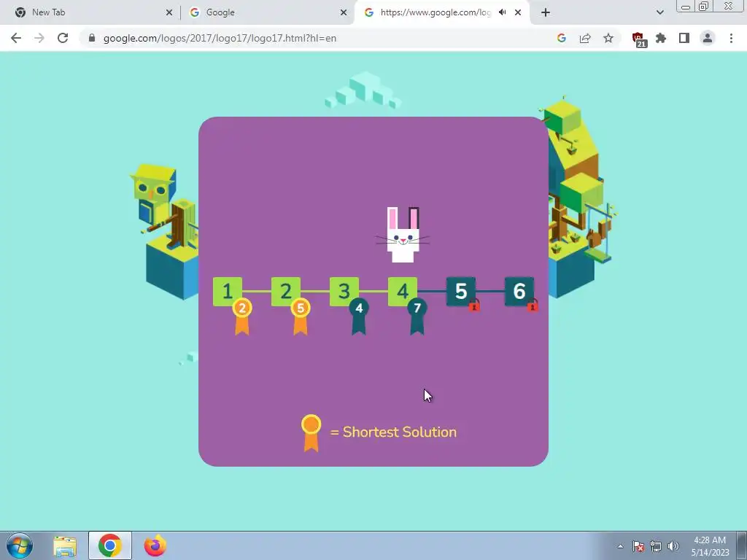This screenshot has width=747, height=560.
Task: Close the New Tab tab
Action: point(169,12)
